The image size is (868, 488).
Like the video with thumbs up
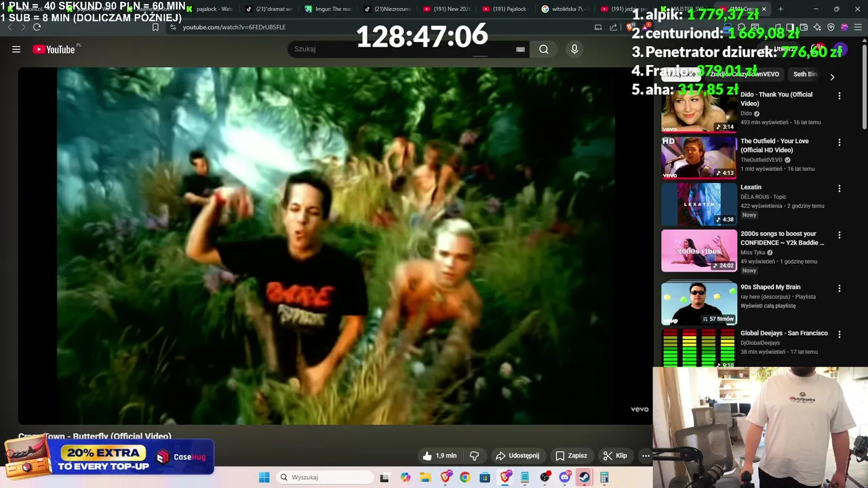pyautogui.click(x=439, y=455)
